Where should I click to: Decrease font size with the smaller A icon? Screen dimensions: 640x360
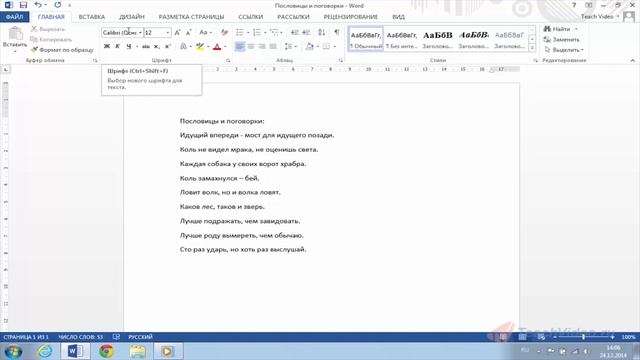[189, 32]
